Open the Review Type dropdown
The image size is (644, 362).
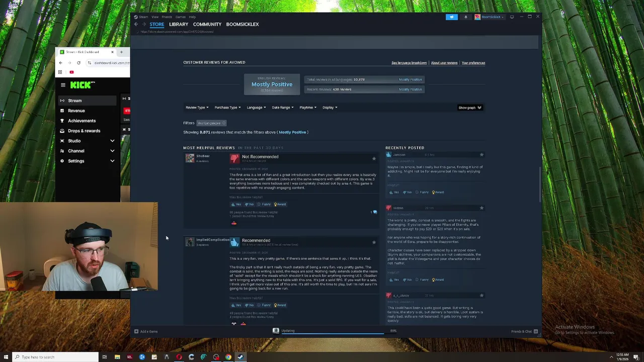click(197, 107)
